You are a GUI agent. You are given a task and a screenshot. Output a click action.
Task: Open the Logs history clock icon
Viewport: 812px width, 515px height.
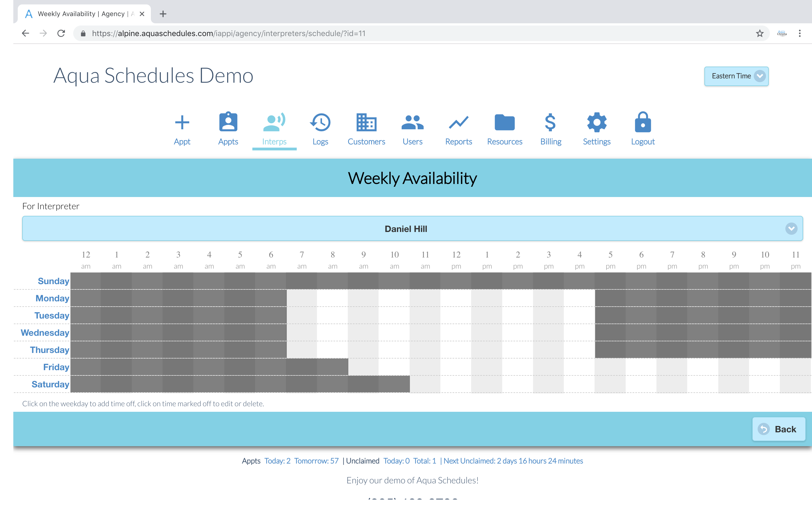click(x=320, y=122)
